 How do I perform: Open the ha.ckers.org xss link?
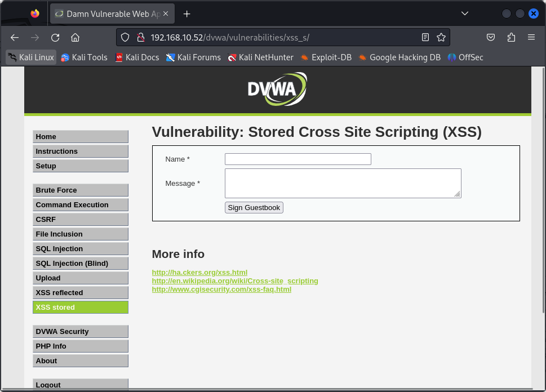tap(199, 272)
